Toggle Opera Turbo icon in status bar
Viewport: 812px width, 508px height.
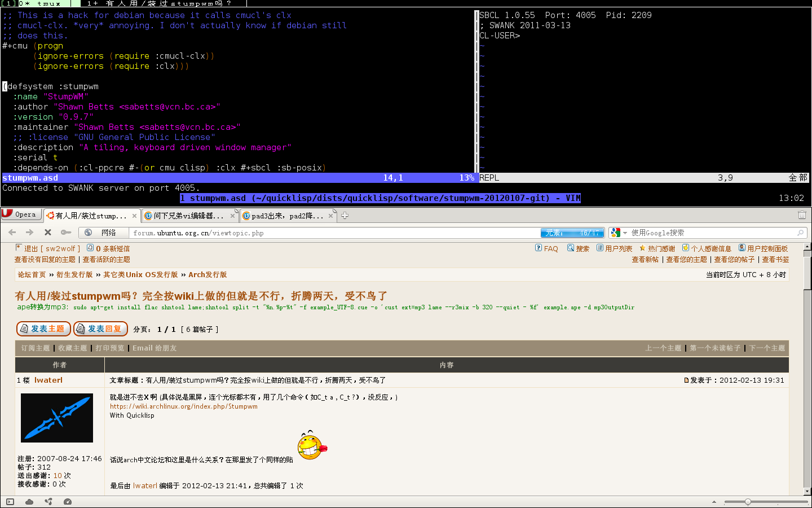tap(68, 502)
